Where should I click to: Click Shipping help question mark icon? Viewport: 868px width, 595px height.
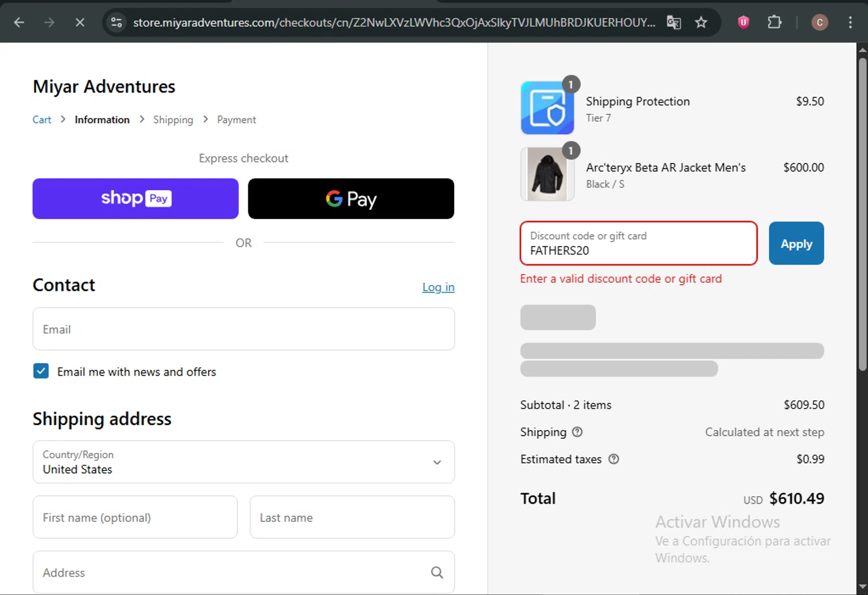577,432
